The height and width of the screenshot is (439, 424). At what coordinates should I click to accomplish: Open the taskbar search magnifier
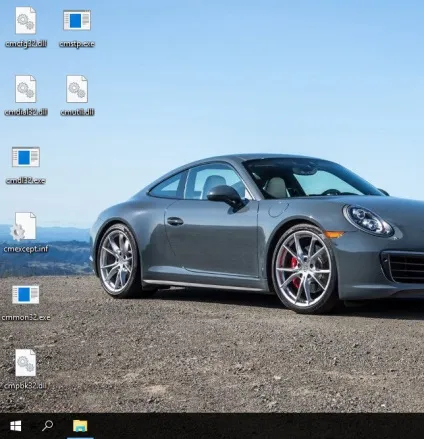pos(47,426)
